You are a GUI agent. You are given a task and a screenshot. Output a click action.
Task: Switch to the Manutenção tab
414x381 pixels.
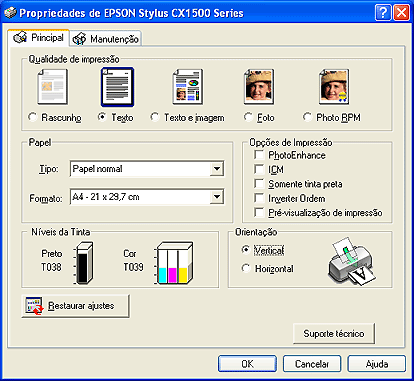(106, 39)
